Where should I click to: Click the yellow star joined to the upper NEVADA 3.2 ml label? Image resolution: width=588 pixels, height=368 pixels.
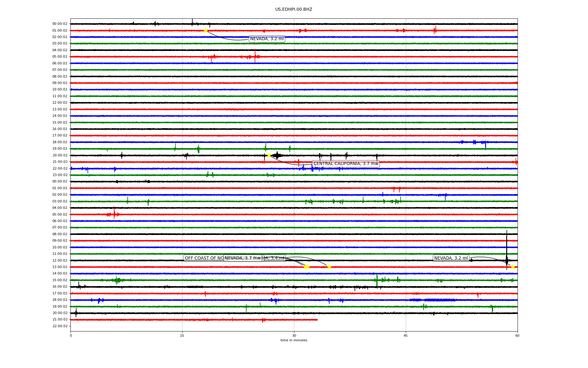click(206, 30)
